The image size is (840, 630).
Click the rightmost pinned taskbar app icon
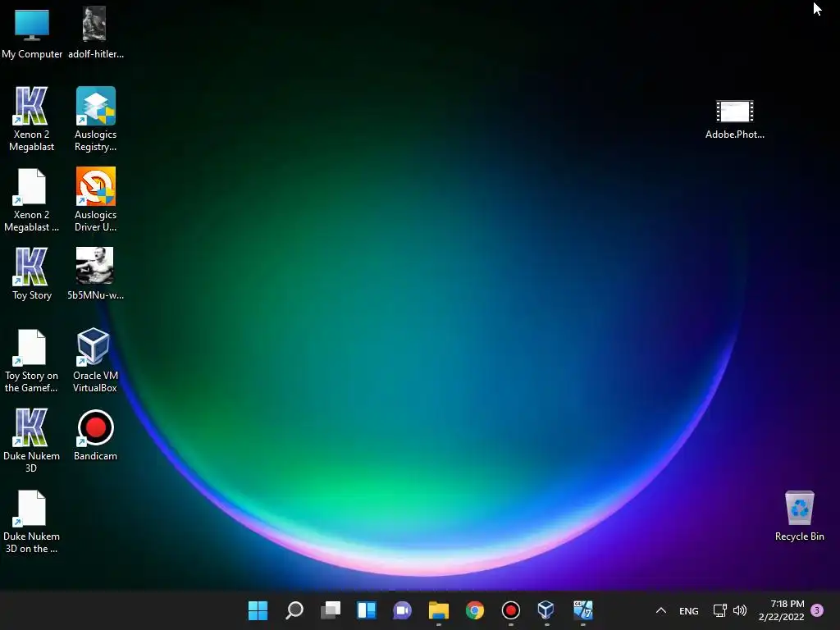pyautogui.click(x=583, y=610)
